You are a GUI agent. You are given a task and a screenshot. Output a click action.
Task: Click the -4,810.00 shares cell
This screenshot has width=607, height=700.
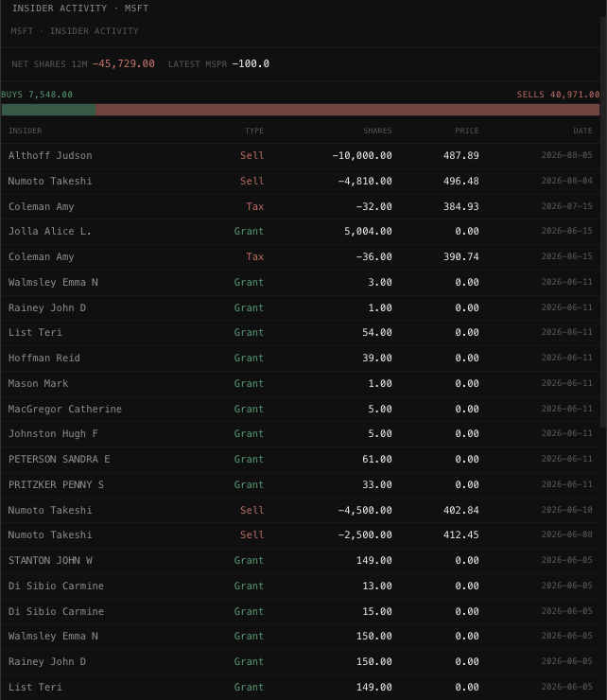coord(365,182)
